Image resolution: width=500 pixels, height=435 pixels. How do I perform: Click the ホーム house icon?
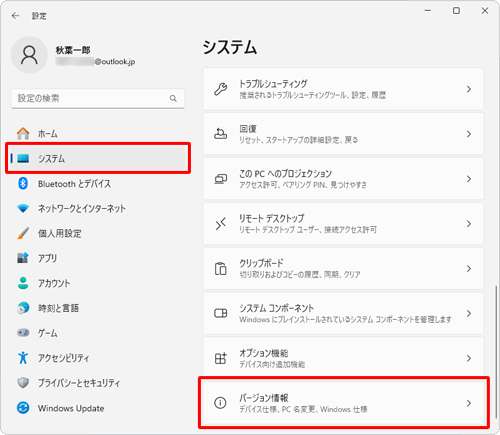coord(23,134)
